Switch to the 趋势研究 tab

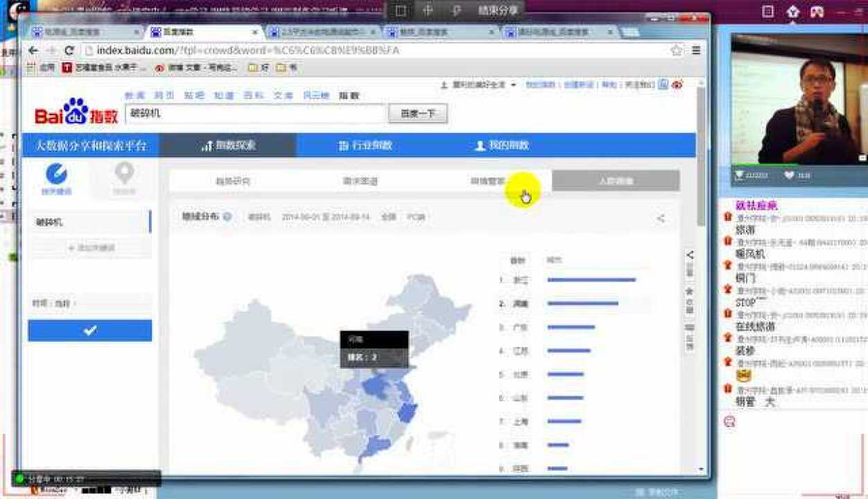(232, 181)
